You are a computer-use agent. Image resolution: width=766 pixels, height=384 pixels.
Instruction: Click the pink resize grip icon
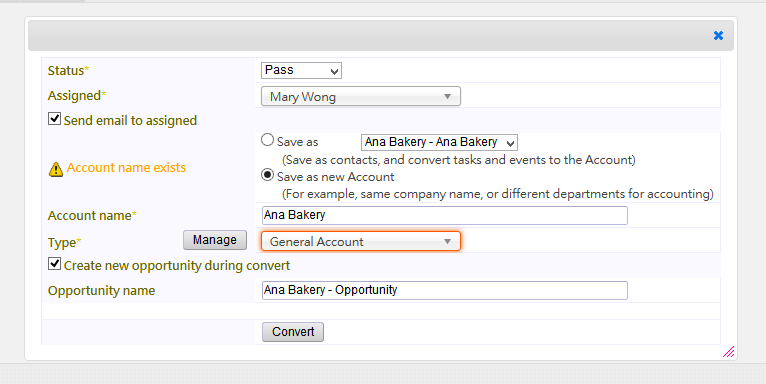(728, 352)
